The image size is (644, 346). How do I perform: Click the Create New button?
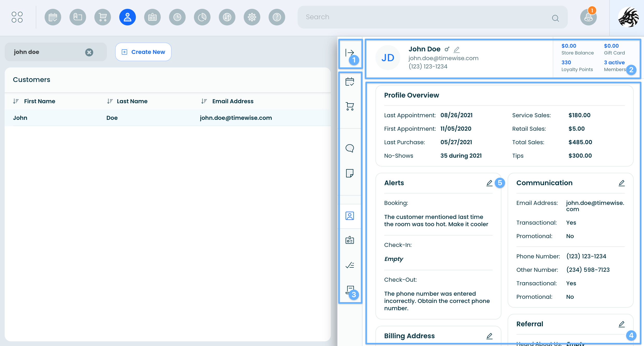click(x=143, y=52)
